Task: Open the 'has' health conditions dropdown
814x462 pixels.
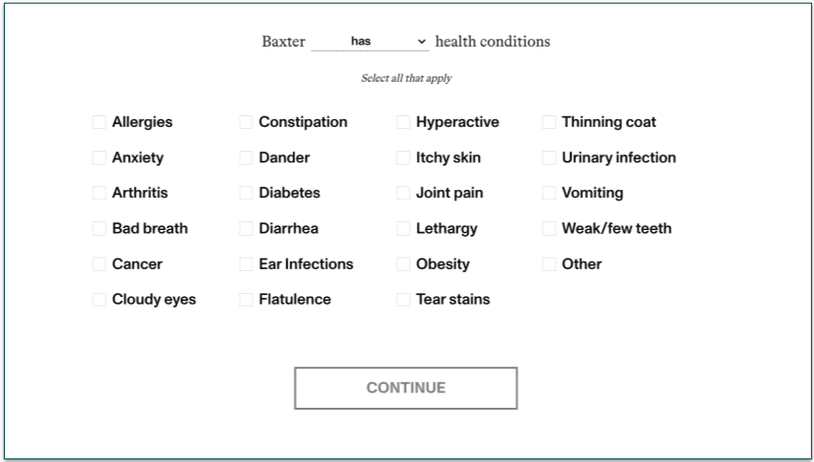Action: point(370,42)
